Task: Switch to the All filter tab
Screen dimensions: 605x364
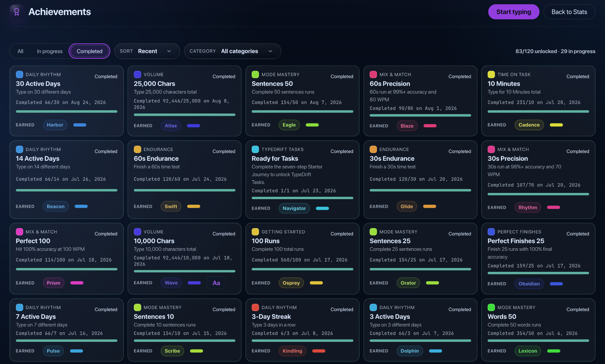Action: pos(20,51)
